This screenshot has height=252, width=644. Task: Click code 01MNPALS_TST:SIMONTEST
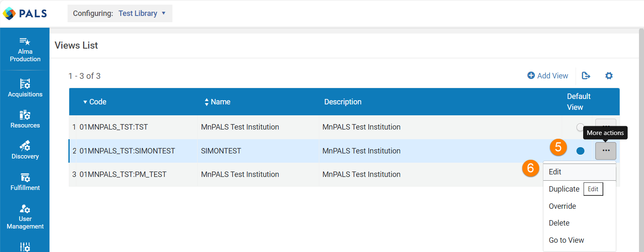127,151
